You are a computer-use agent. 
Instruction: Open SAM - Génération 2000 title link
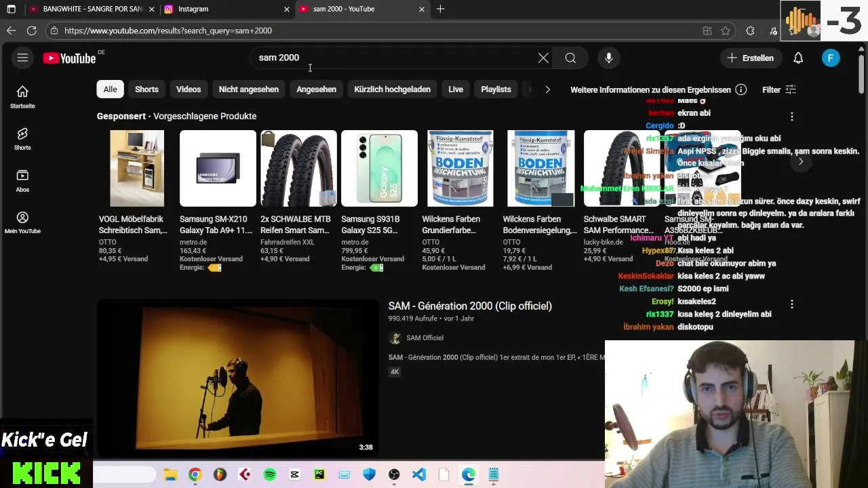470,306
